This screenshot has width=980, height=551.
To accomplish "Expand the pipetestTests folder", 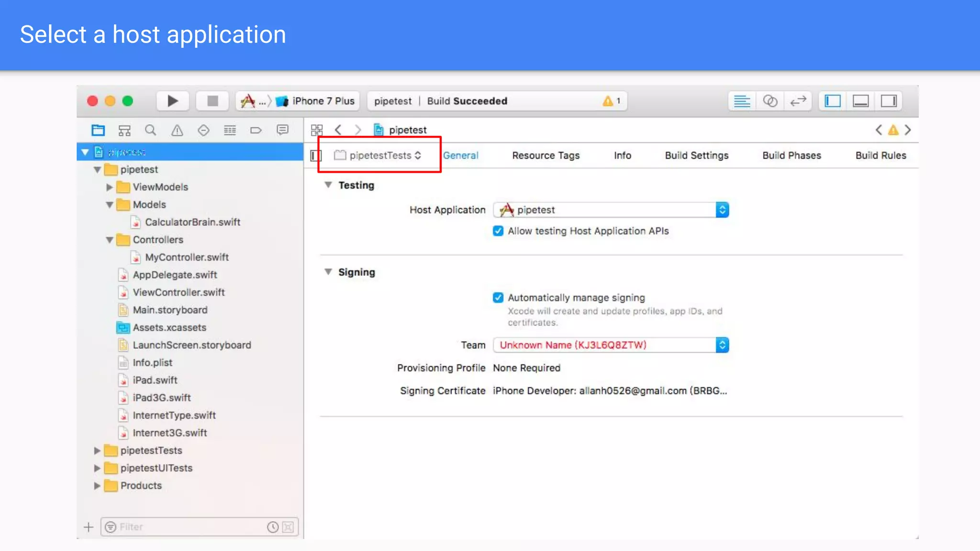I will [97, 451].
